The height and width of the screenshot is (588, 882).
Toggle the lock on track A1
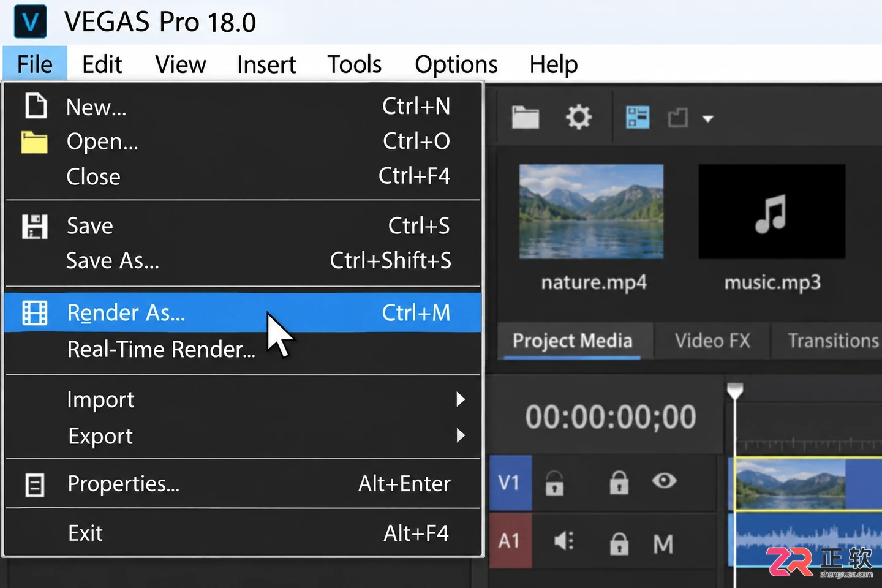619,543
